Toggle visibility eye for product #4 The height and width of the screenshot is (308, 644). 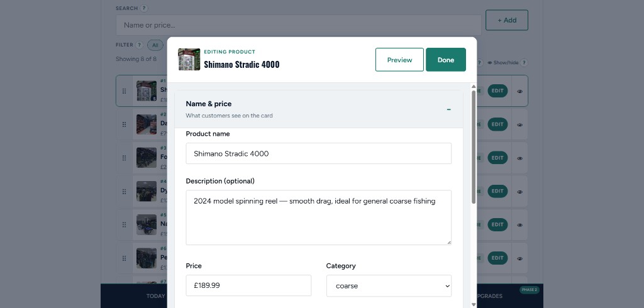(519, 191)
